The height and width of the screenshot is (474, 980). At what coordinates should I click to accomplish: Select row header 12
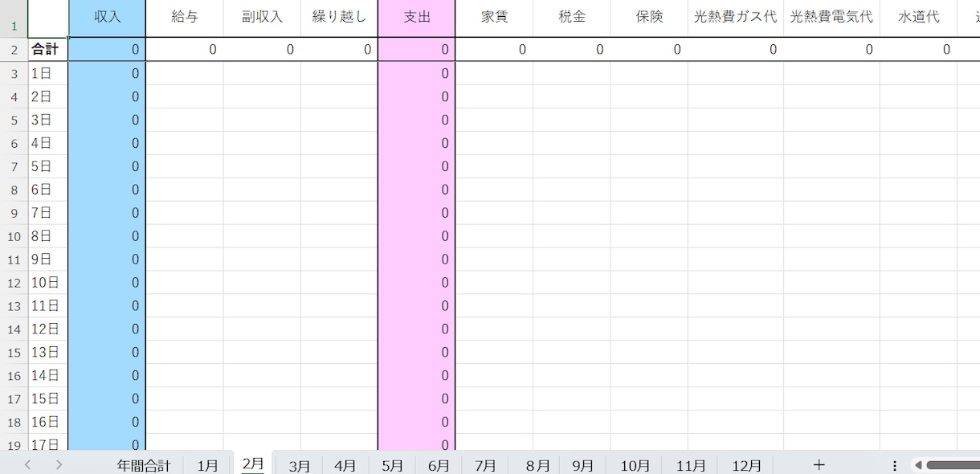14,283
